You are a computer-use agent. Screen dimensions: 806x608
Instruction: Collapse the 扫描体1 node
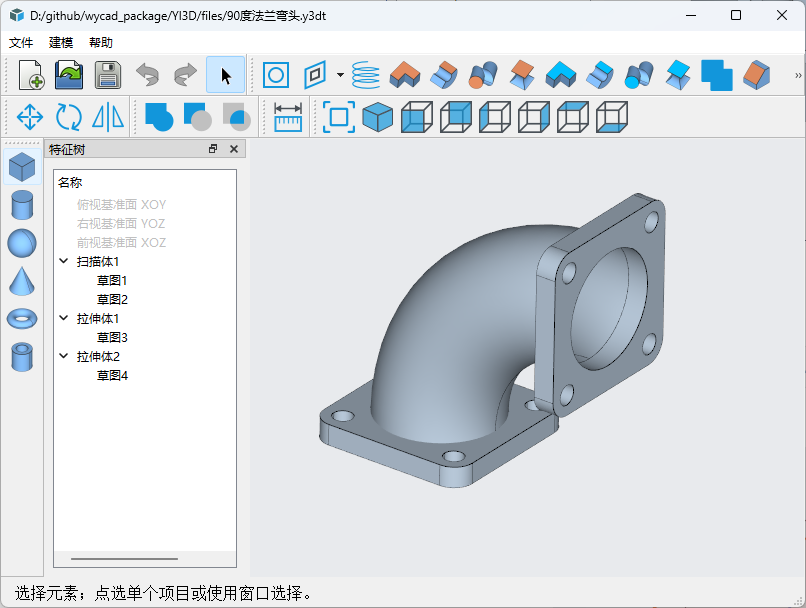tap(64, 261)
